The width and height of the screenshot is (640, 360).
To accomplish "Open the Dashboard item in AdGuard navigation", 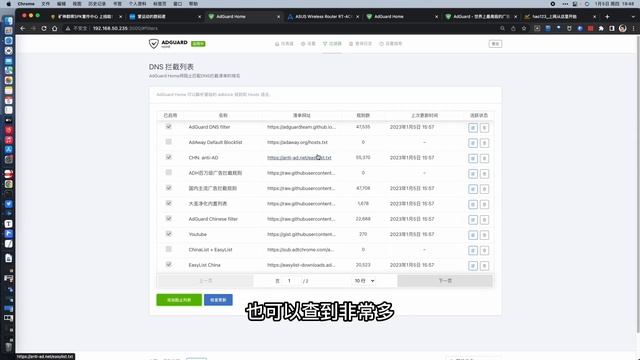I will [x=284, y=44].
